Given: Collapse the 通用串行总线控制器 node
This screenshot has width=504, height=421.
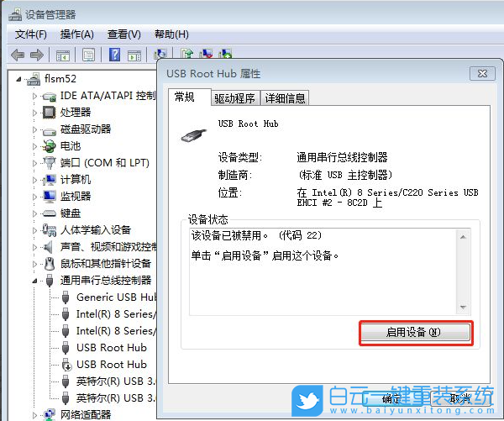Looking at the screenshot, I should (34, 282).
